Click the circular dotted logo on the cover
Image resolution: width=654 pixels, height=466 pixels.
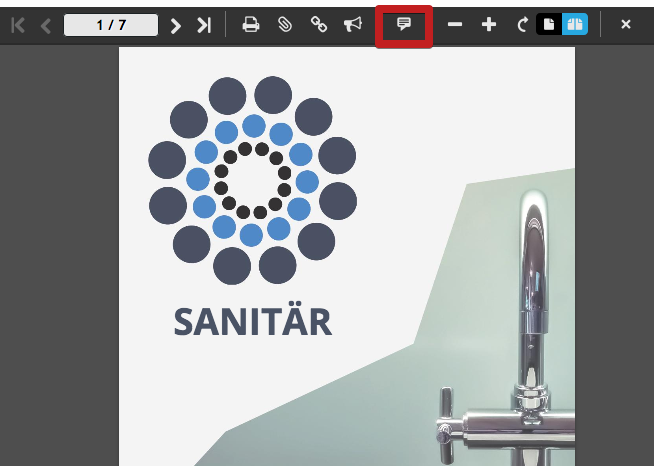(252, 181)
